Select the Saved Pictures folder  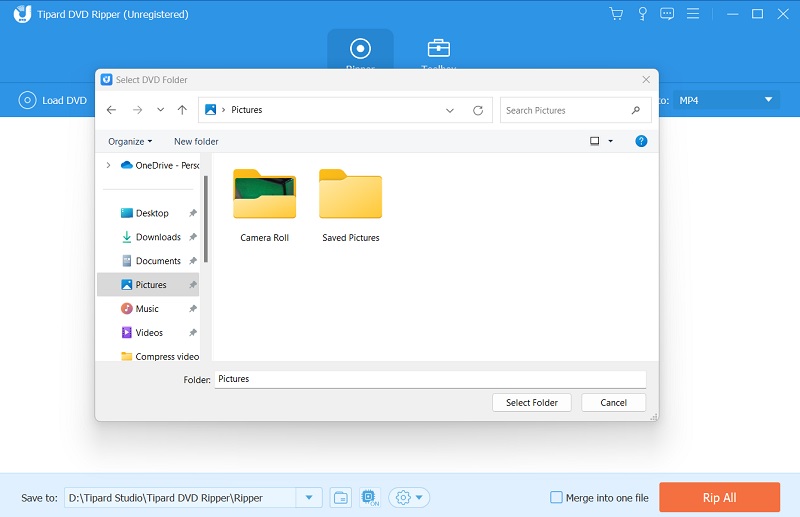click(x=351, y=206)
